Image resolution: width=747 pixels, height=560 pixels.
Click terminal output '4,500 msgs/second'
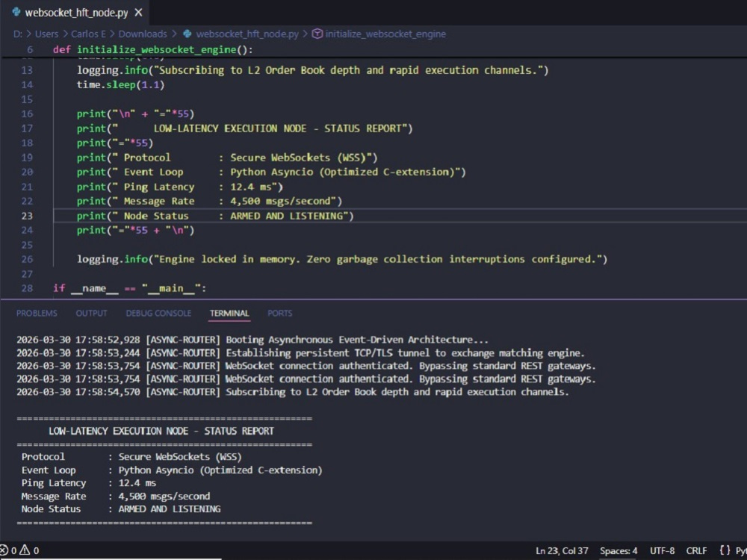[x=164, y=497]
